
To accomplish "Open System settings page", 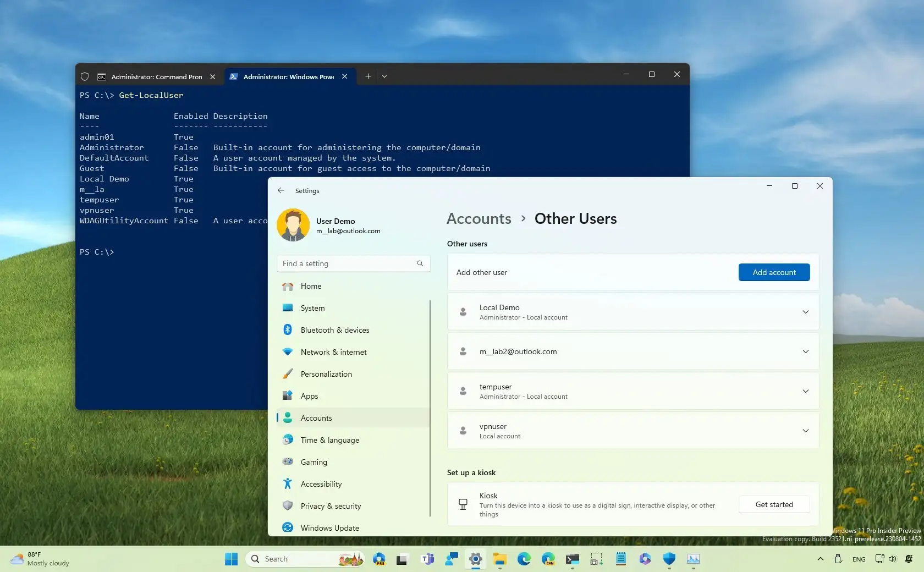I will pyautogui.click(x=353, y=308).
